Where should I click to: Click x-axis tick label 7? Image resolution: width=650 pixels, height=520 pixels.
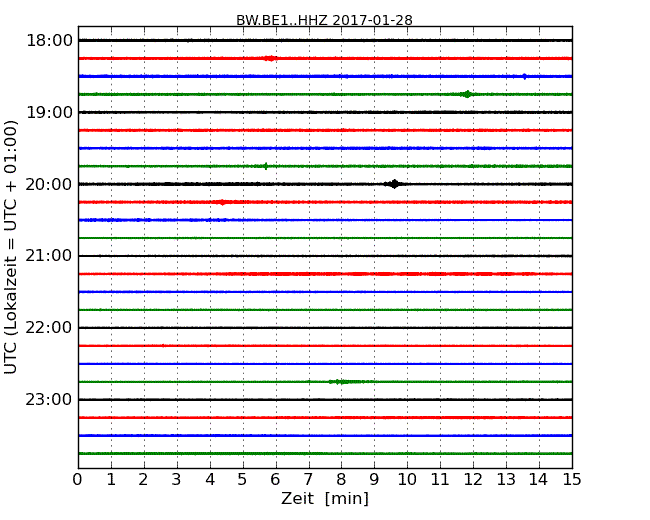click(308, 479)
